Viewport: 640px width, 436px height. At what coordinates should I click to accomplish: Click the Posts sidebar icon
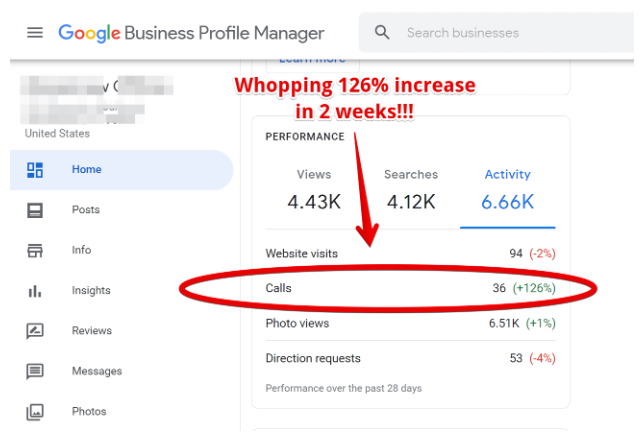pyautogui.click(x=35, y=210)
